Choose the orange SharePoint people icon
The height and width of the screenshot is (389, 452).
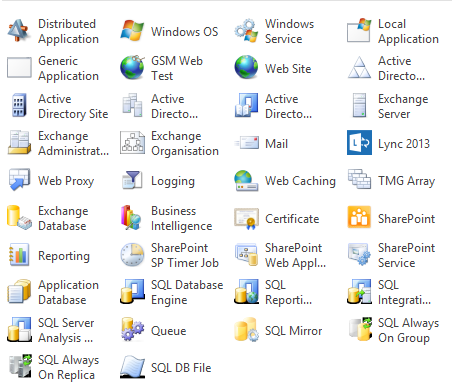point(359,218)
